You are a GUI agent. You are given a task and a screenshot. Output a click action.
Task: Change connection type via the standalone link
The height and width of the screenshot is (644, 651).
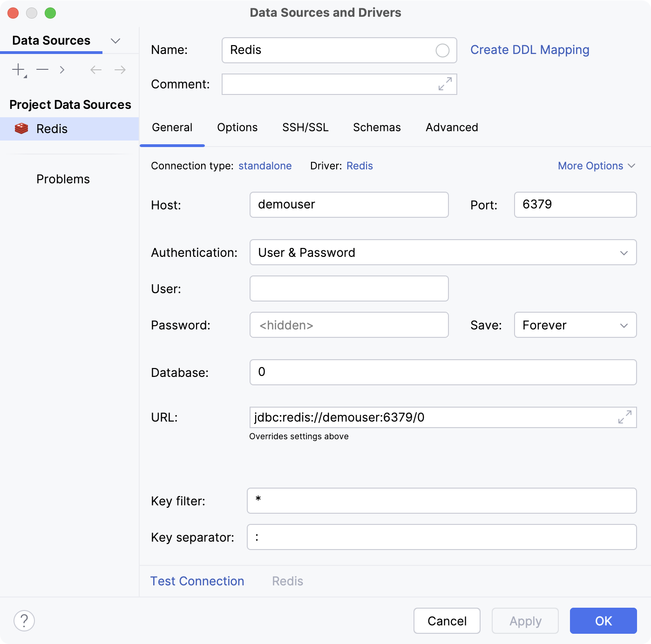click(x=264, y=166)
